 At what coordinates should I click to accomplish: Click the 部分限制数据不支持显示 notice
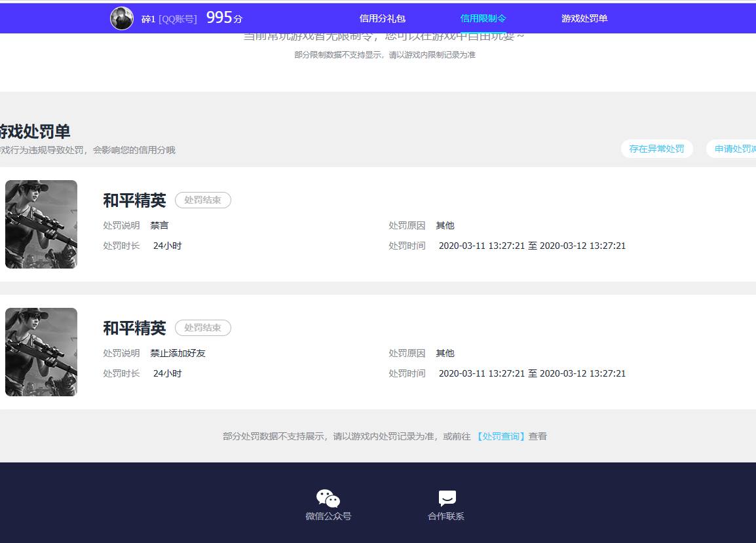(x=385, y=55)
